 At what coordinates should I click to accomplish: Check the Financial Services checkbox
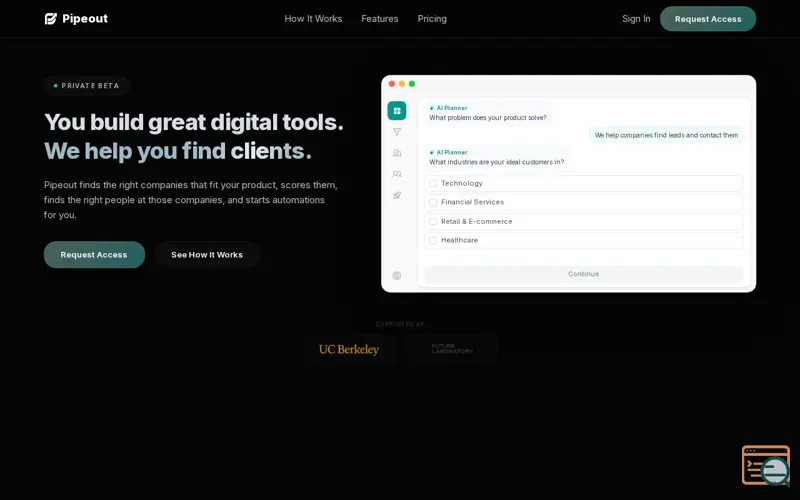point(433,203)
